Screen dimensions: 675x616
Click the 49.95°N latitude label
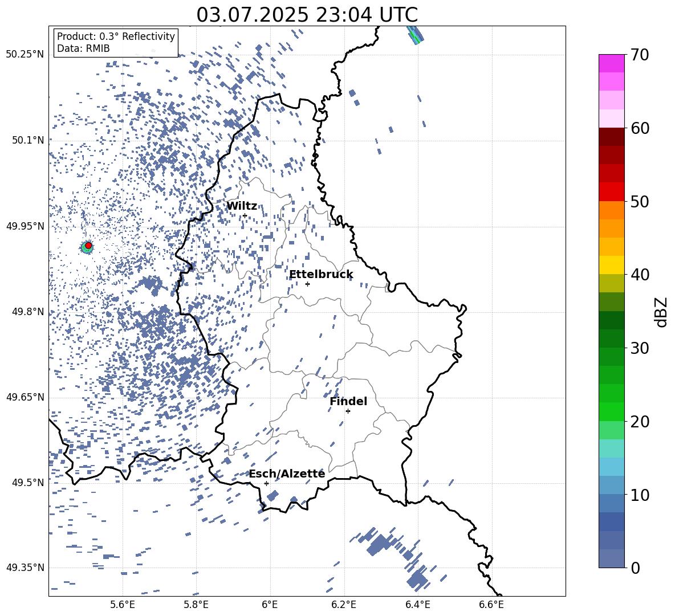point(25,226)
